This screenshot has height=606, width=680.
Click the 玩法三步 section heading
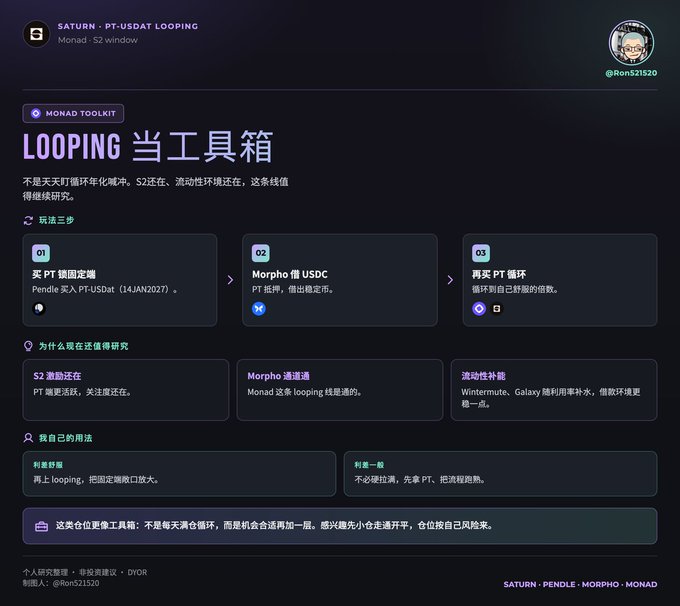tap(56, 220)
